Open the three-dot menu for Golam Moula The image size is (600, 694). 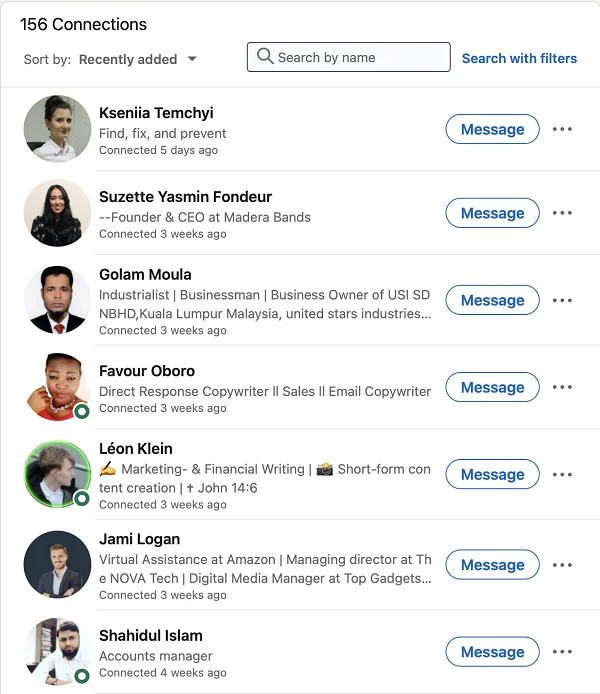point(562,300)
